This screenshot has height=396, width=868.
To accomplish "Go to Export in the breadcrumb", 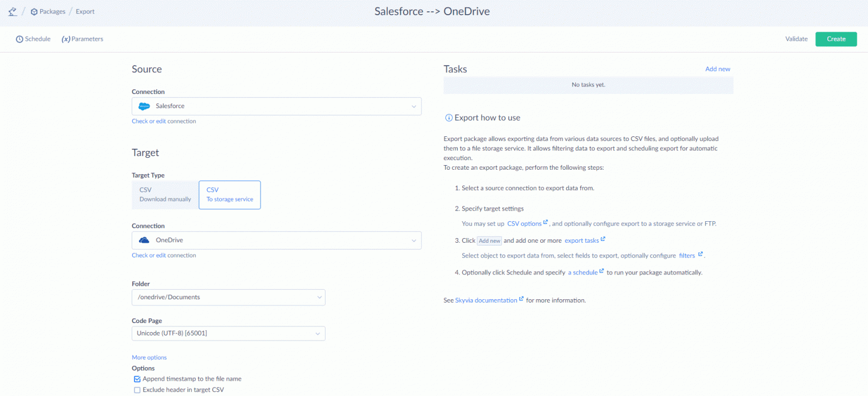I will pyautogui.click(x=85, y=12).
